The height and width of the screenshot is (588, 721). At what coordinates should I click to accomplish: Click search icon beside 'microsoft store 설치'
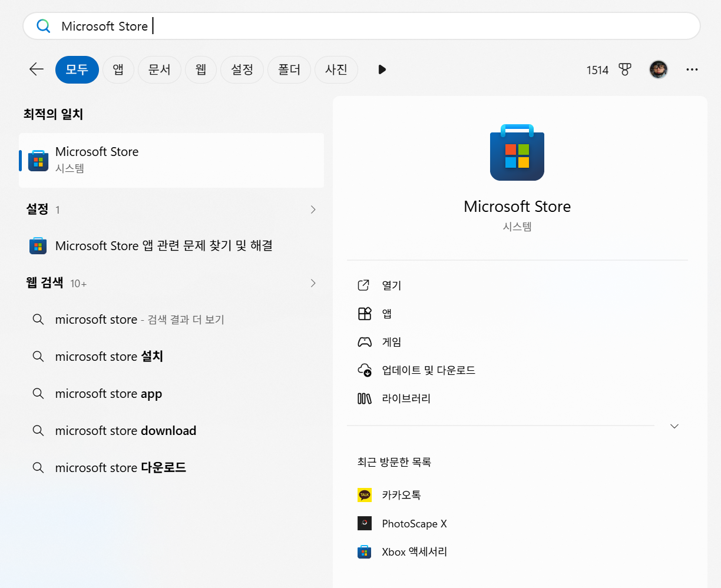pos(38,356)
